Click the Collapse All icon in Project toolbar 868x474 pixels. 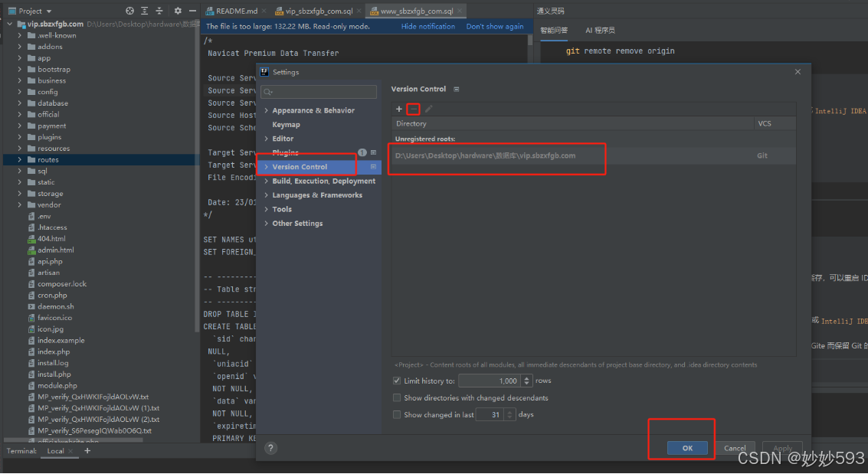159,11
